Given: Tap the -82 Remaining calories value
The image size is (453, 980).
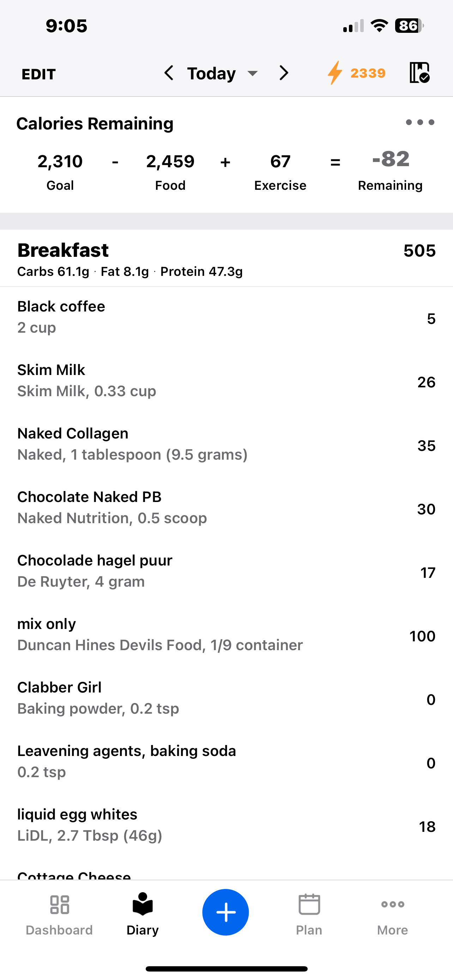Looking at the screenshot, I should point(391,159).
